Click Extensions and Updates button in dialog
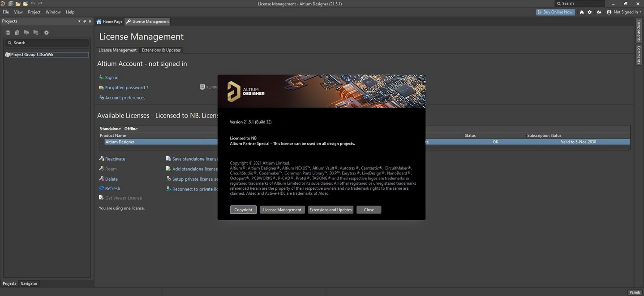 (331, 210)
